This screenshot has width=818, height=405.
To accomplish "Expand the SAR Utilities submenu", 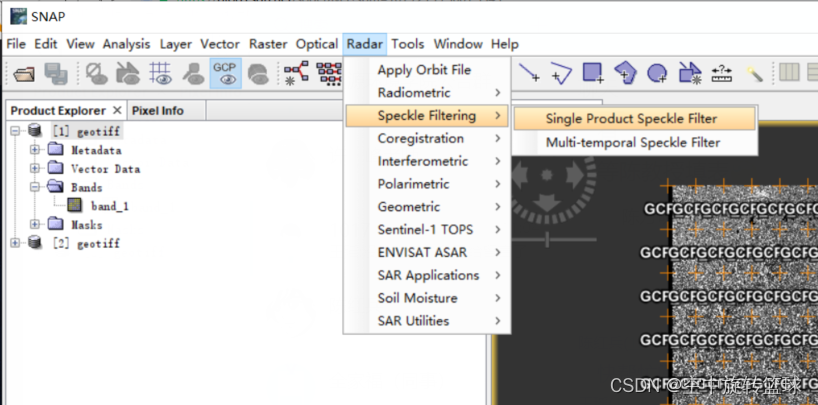I will [x=427, y=321].
